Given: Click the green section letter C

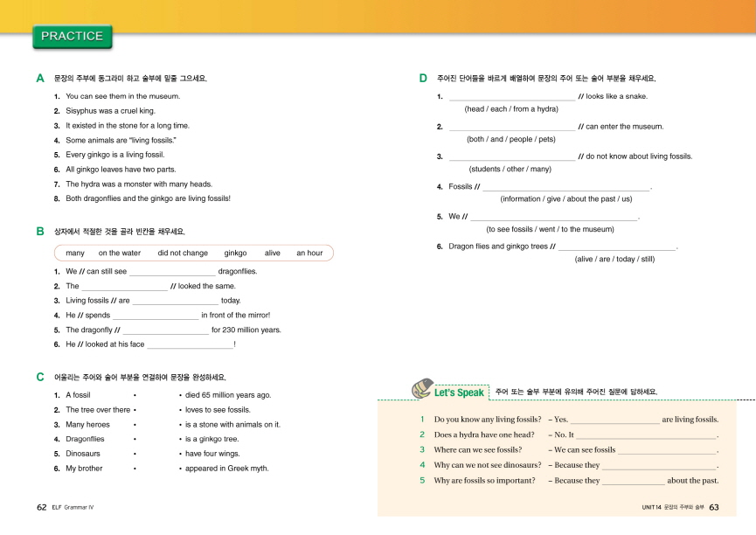Looking at the screenshot, I should [x=40, y=377].
